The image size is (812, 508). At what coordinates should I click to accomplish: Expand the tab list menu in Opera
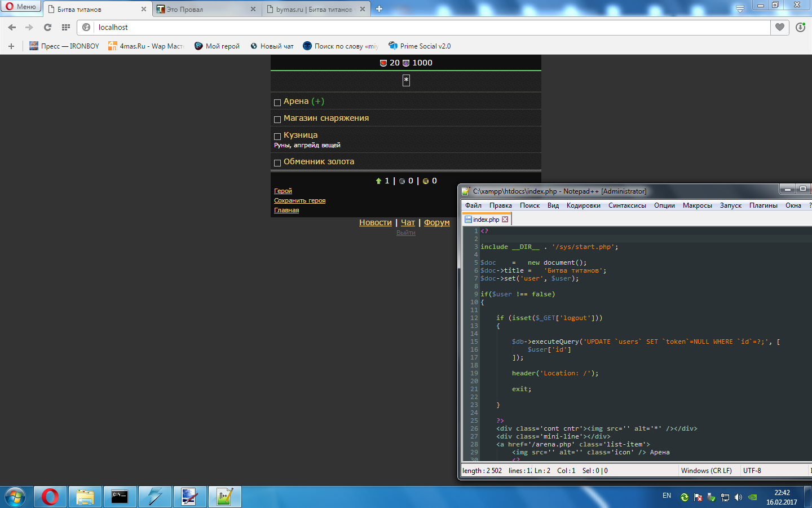(740, 9)
